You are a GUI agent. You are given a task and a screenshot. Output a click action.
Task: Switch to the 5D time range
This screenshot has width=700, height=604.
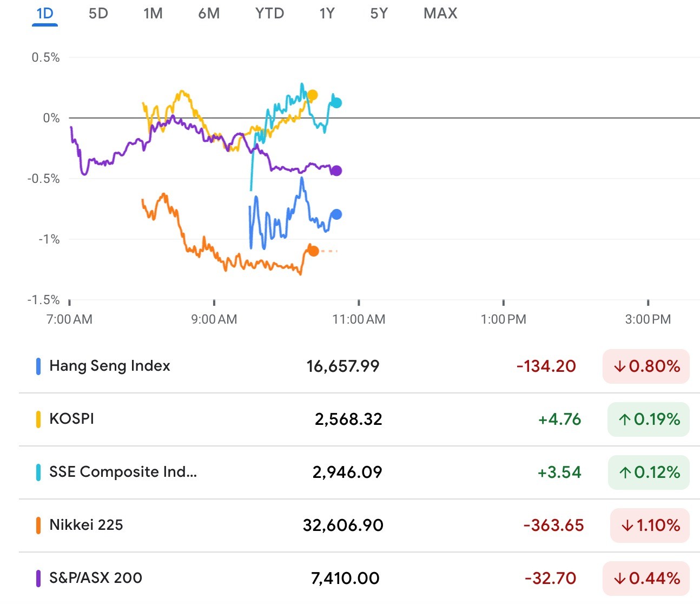click(98, 13)
